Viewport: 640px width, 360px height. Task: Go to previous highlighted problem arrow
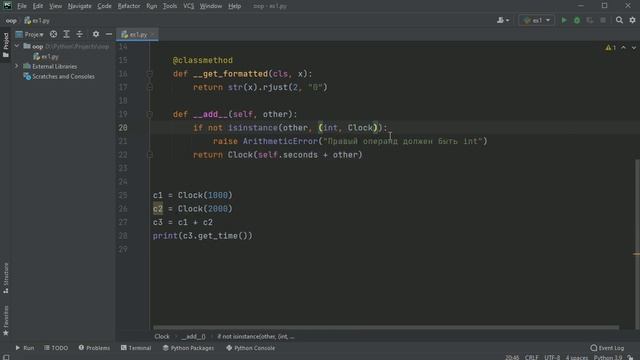(x=623, y=48)
